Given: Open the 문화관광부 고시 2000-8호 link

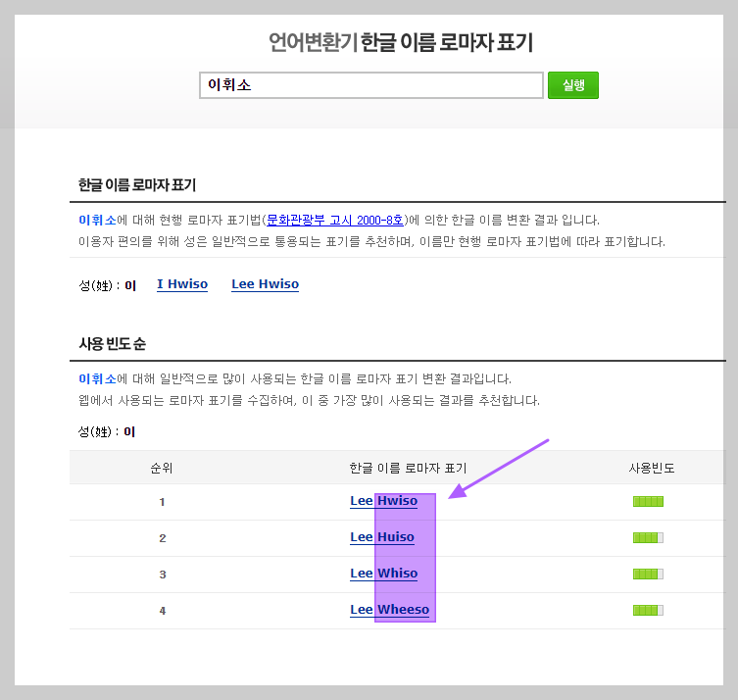Looking at the screenshot, I should [x=334, y=220].
